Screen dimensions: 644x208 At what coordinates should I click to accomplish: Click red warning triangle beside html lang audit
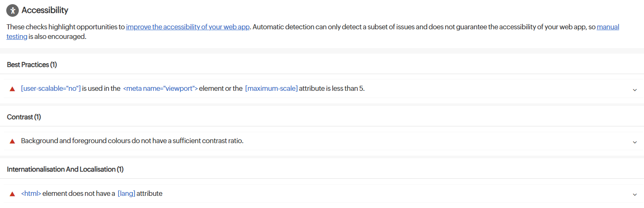pos(12,194)
